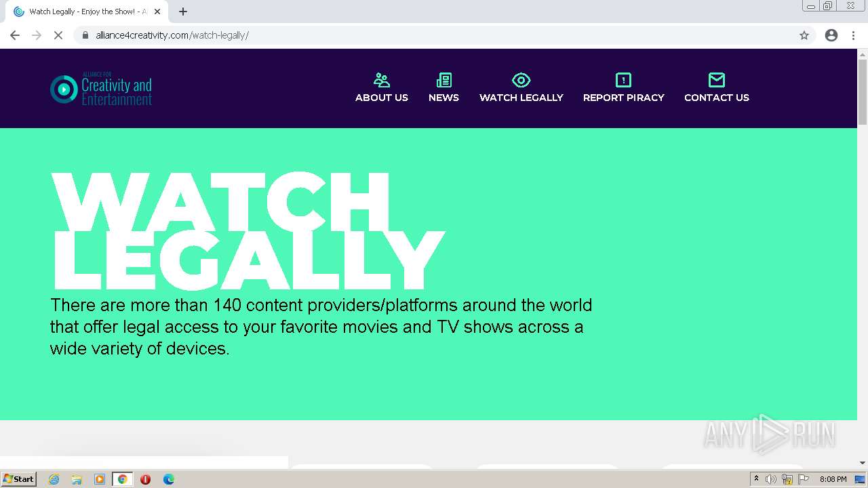The width and height of the screenshot is (868, 488).
Task: Stop loading the page
Action: pyautogui.click(x=58, y=35)
